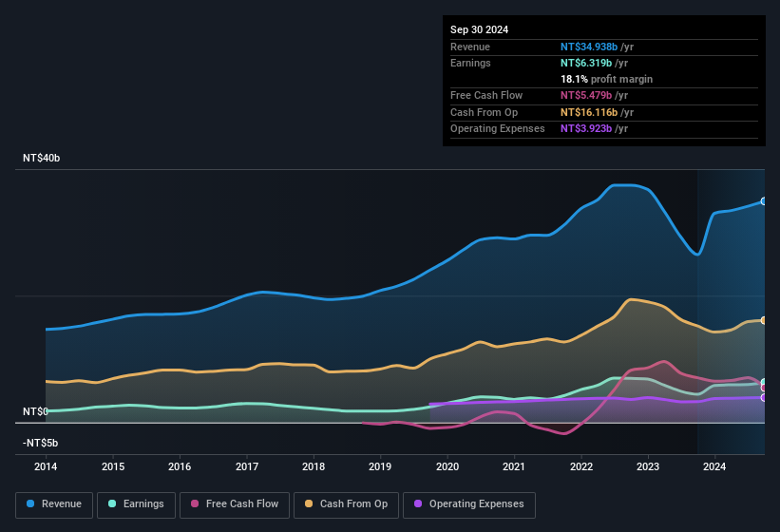Click the NT$0 y-axis label
This screenshot has height=532, width=780.
pyautogui.click(x=35, y=411)
